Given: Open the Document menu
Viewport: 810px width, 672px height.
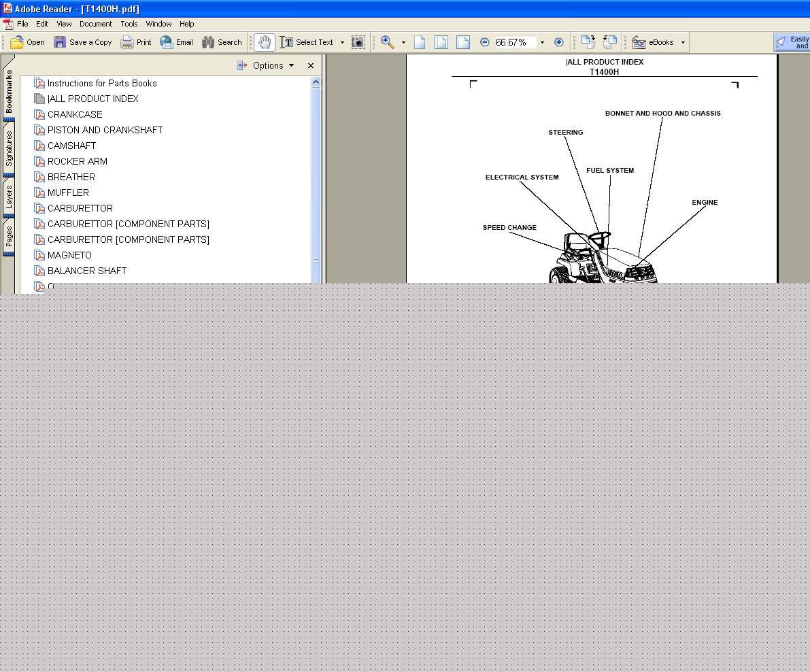Looking at the screenshot, I should click(x=96, y=24).
